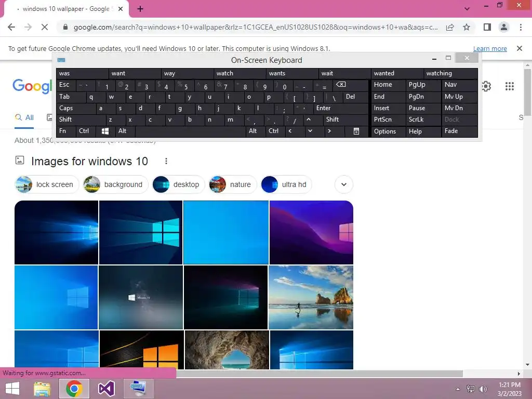The height and width of the screenshot is (399, 532).
Task: Click the Help key on the keyboard
Action: 423,131
